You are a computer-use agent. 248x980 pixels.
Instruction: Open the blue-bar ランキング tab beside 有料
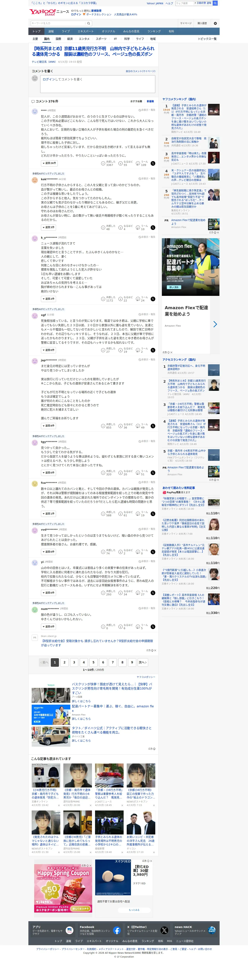tap(154, 31)
